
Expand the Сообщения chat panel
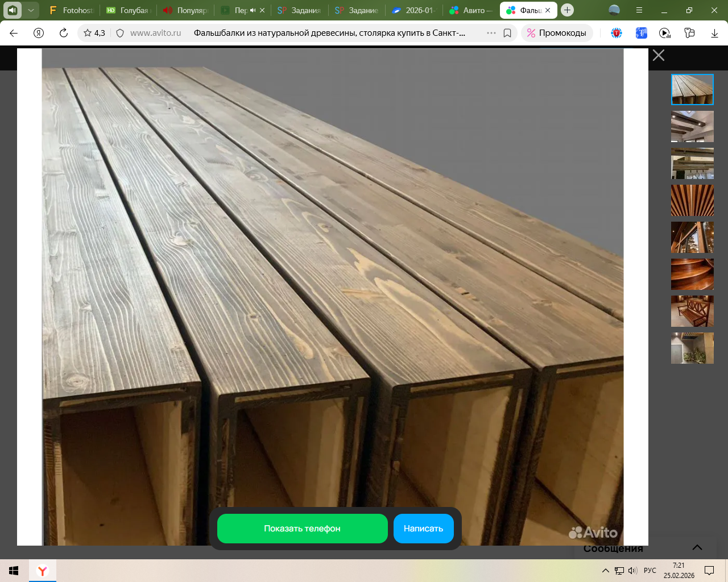click(697, 548)
